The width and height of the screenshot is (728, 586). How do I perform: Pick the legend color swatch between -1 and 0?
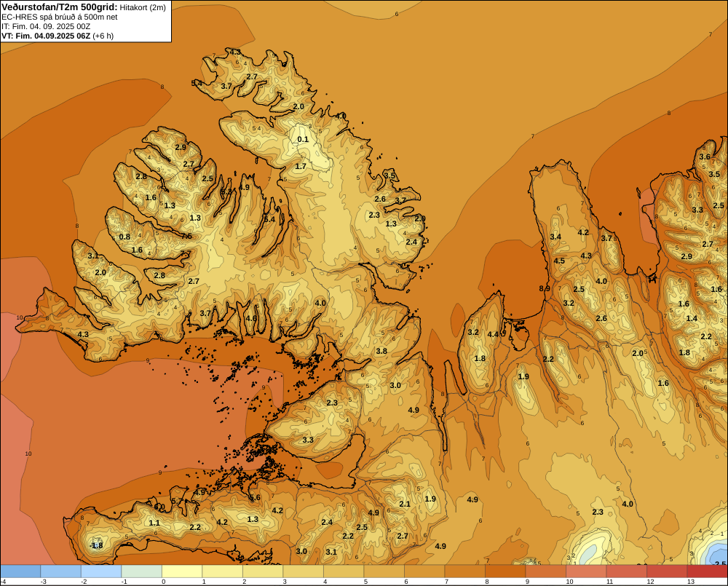coord(142,571)
